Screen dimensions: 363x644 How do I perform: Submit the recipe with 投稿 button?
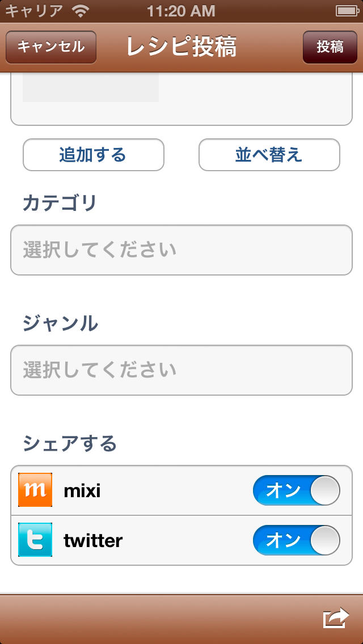pos(330,46)
